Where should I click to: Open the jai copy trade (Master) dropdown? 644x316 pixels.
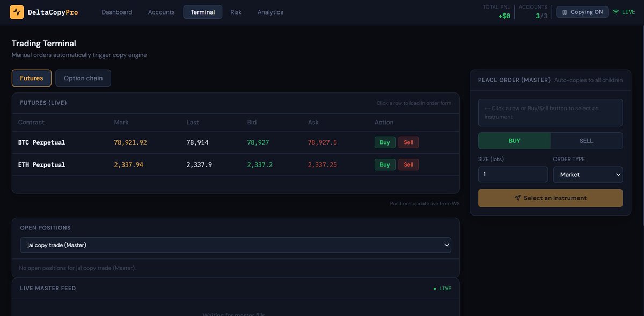pos(236,245)
